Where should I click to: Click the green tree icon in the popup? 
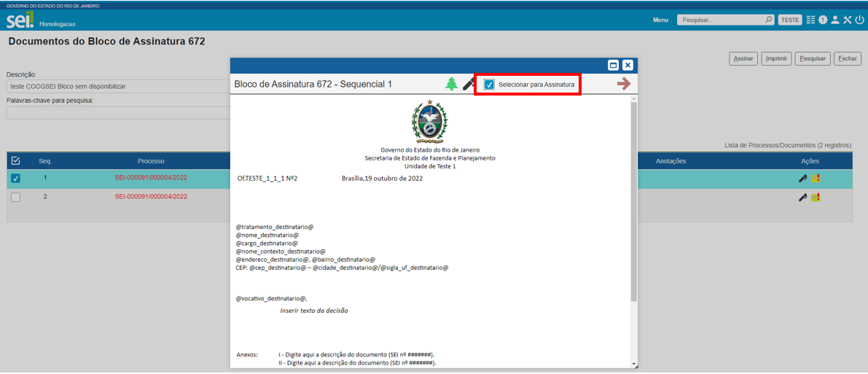coord(452,84)
